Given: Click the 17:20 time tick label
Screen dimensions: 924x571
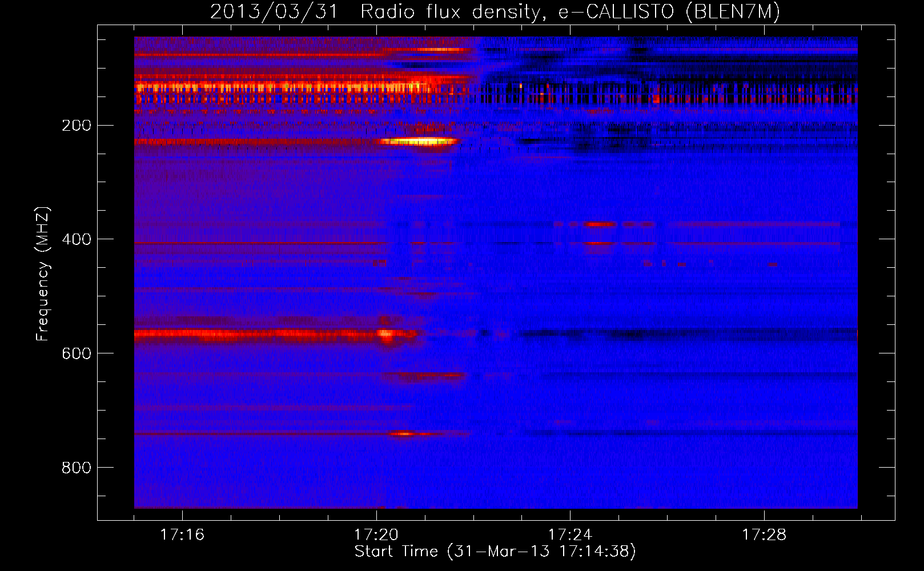Looking at the screenshot, I should click(376, 535).
